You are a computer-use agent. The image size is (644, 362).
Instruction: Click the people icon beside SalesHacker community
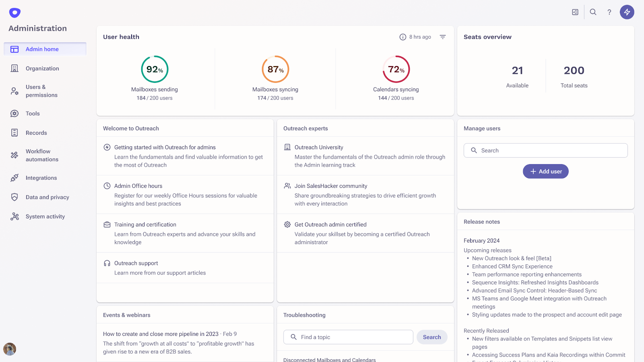click(x=287, y=186)
